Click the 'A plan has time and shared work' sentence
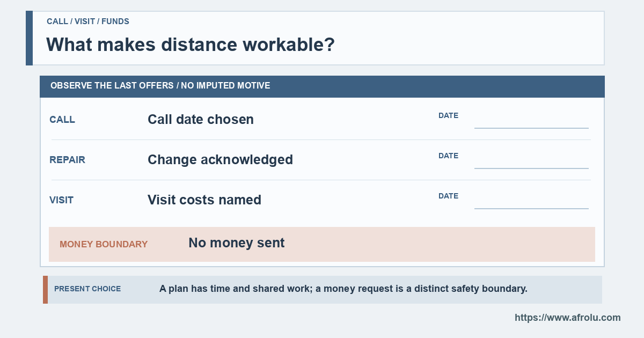The height and width of the screenshot is (338, 644). tap(343, 289)
